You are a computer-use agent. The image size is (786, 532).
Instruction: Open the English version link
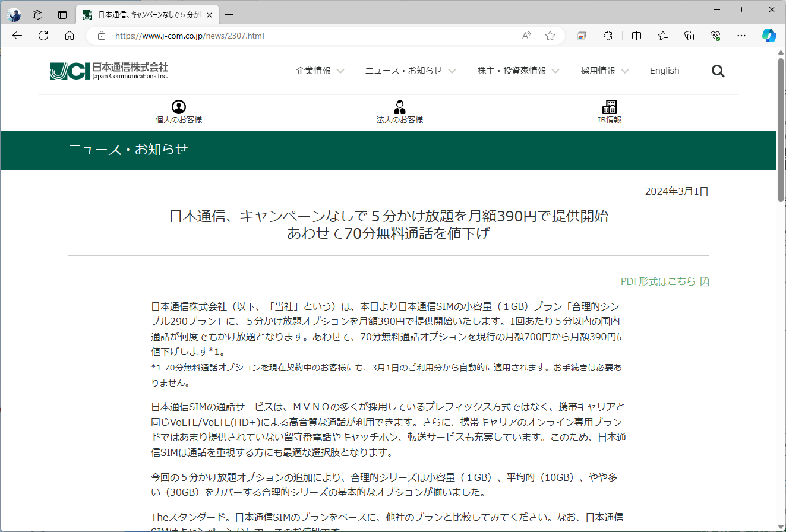pos(664,70)
